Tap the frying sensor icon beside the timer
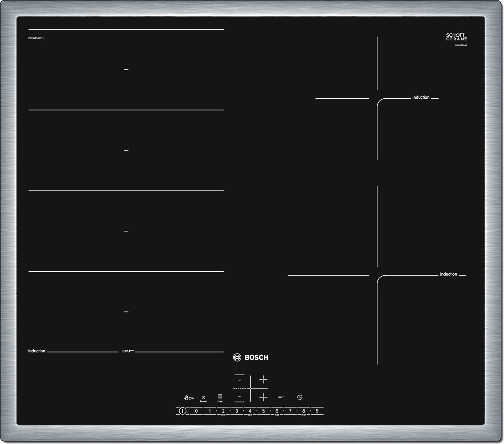The width and height of the screenshot is (504, 444). click(x=281, y=397)
